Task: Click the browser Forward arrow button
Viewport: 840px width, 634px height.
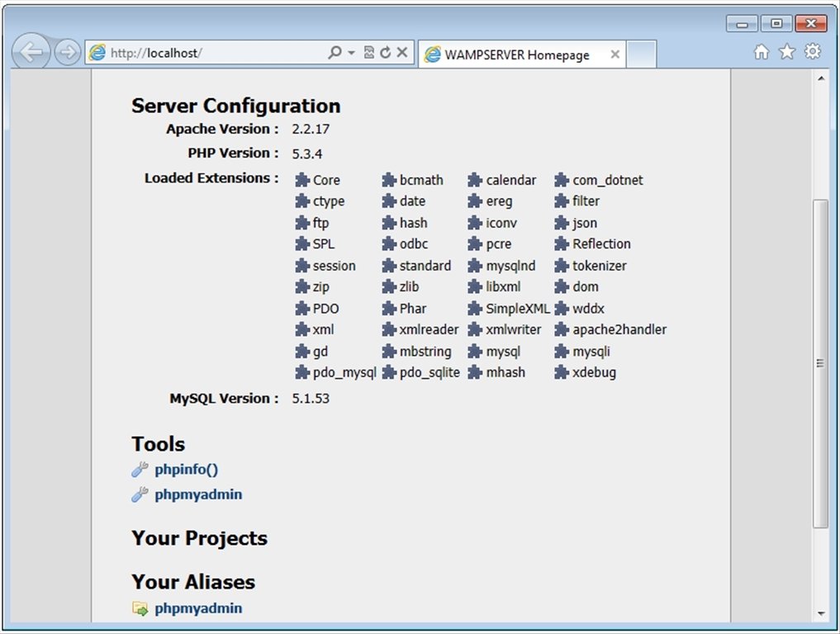Action: coord(68,53)
